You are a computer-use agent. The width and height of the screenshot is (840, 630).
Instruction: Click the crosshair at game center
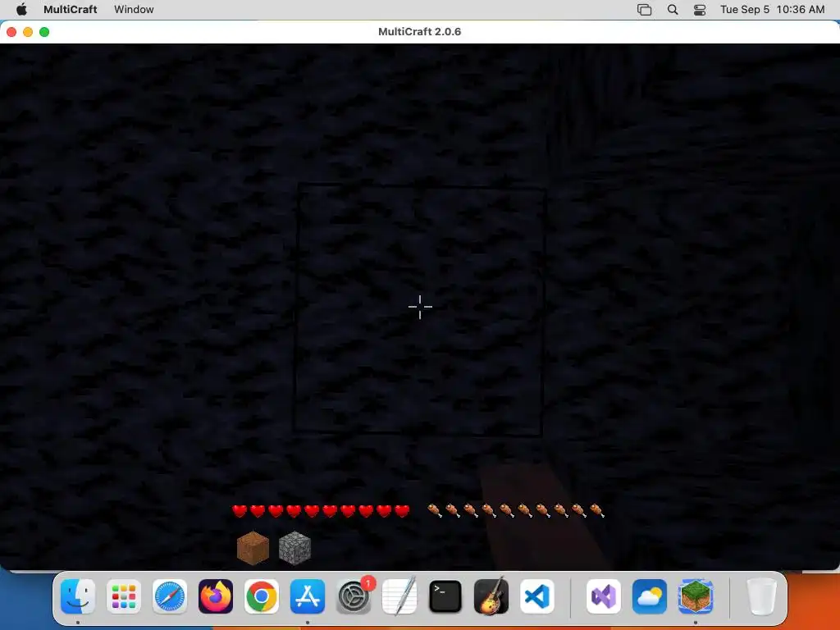click(x=420, y=307)
